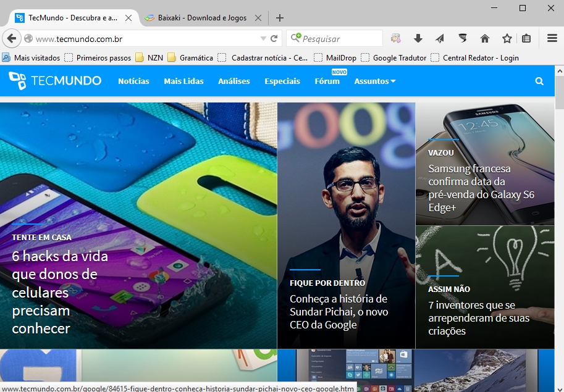Switch to the TecMundo tab
Viewport: 564px width, 392px height.
73,18
